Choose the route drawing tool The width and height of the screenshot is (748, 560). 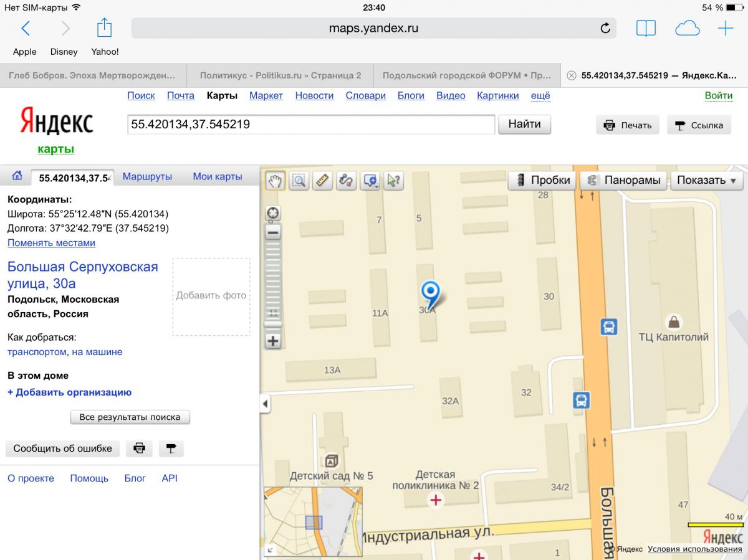(x=346, y=181)
